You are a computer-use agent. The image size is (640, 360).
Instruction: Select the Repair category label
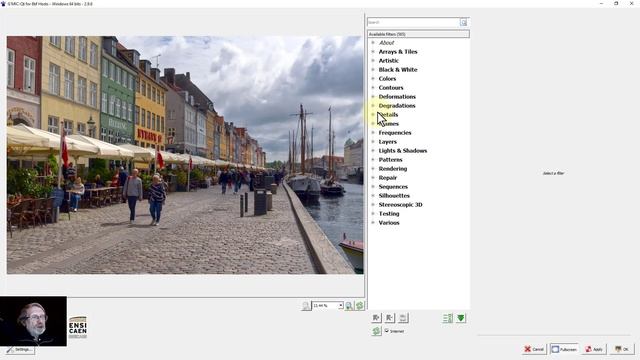click(x=388, y=178)
